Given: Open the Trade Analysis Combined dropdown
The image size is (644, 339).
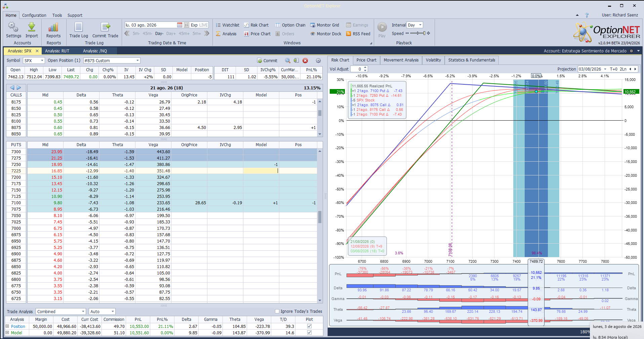Looking at the screenshot, I should coord(83,311).
